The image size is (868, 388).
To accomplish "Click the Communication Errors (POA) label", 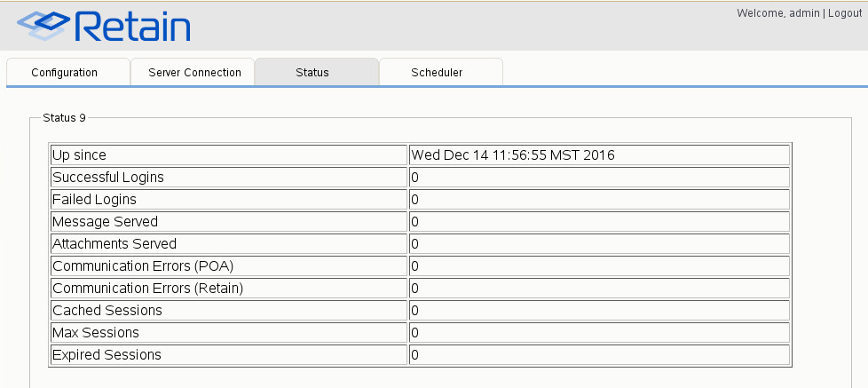I will (143, 266).
